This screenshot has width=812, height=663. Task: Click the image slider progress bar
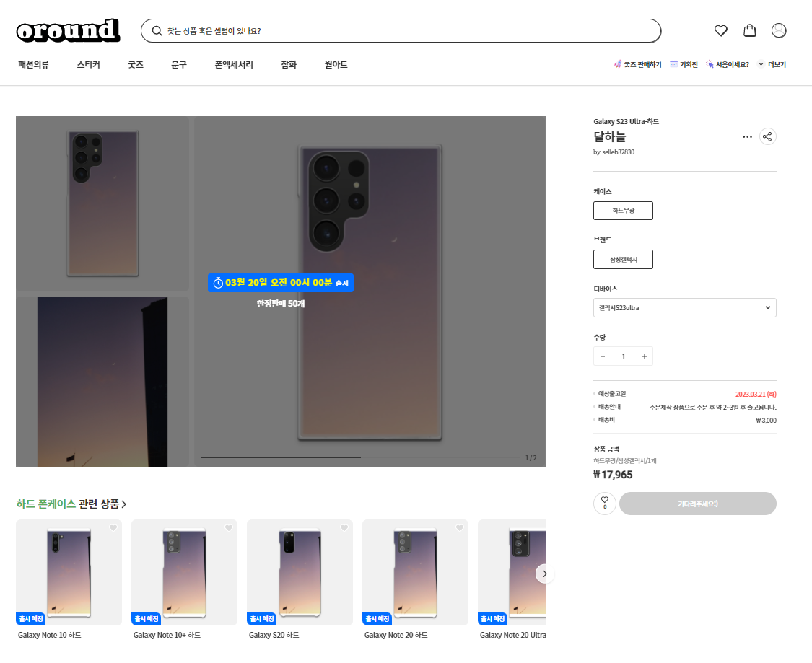tap(360, 457)
